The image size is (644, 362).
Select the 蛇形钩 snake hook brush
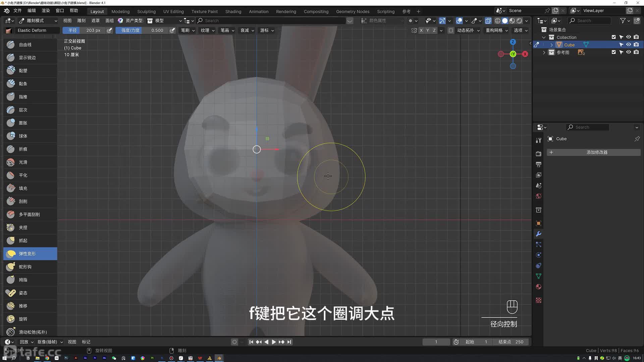click(30, 267)
